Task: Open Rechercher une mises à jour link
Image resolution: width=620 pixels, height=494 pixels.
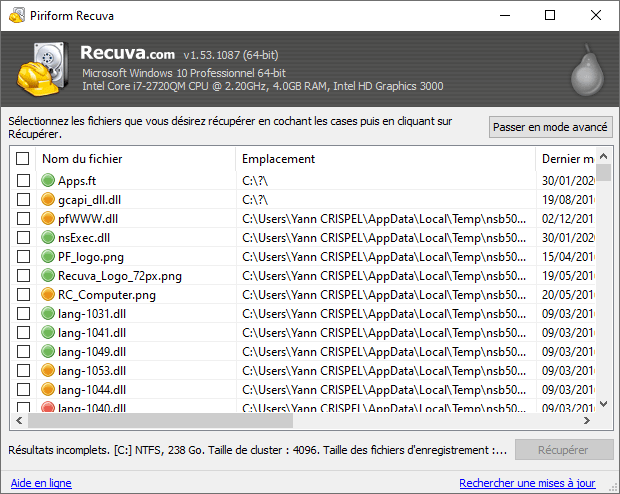Action: (527, 483)
